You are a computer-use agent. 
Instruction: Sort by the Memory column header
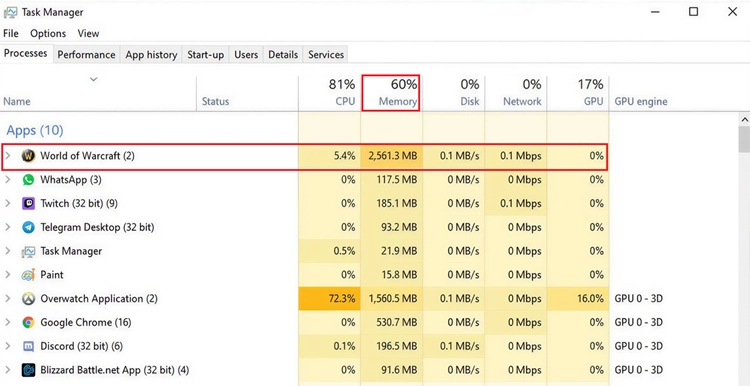click(391, 93)
